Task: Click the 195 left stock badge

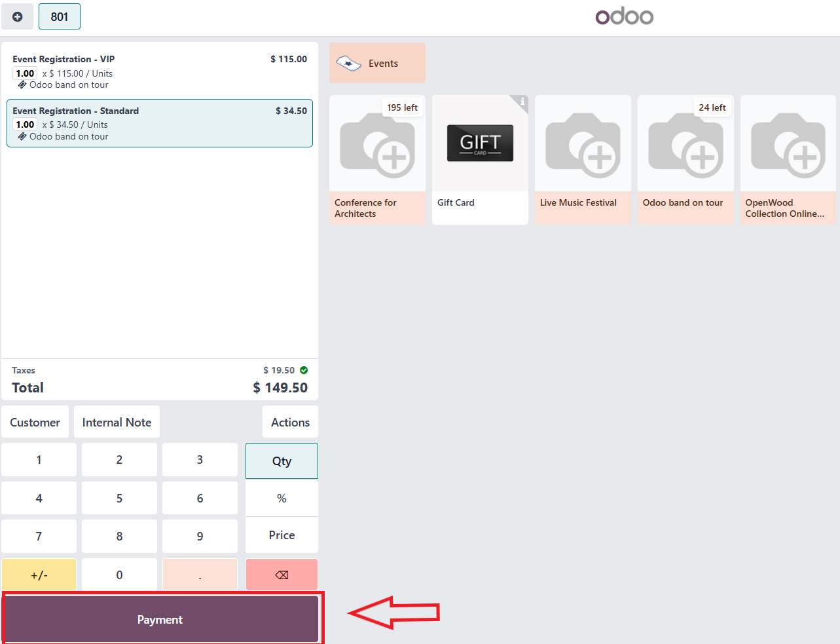Action: point(402,107)
